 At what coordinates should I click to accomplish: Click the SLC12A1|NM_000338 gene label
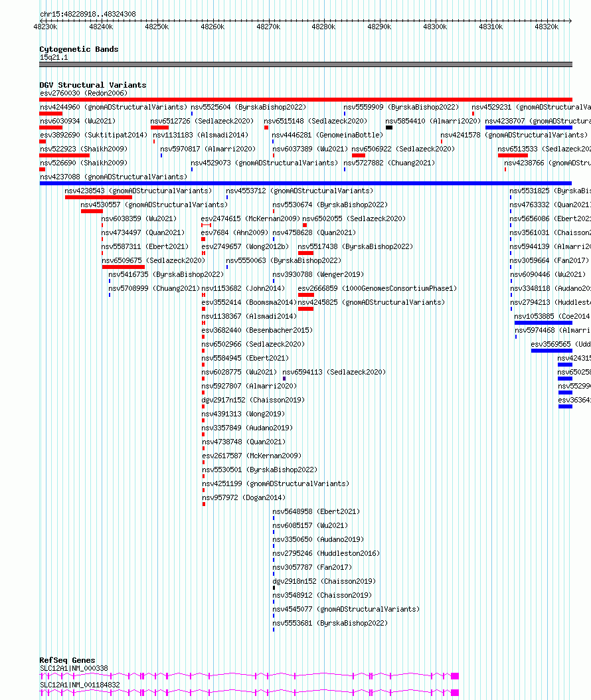point(74,668)
